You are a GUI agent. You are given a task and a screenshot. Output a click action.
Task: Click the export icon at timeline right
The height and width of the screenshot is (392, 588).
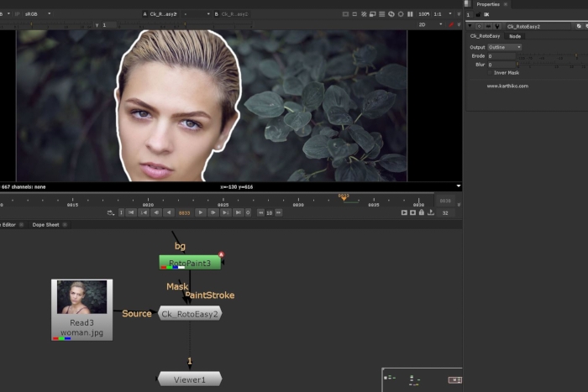(x=431, y=212)
